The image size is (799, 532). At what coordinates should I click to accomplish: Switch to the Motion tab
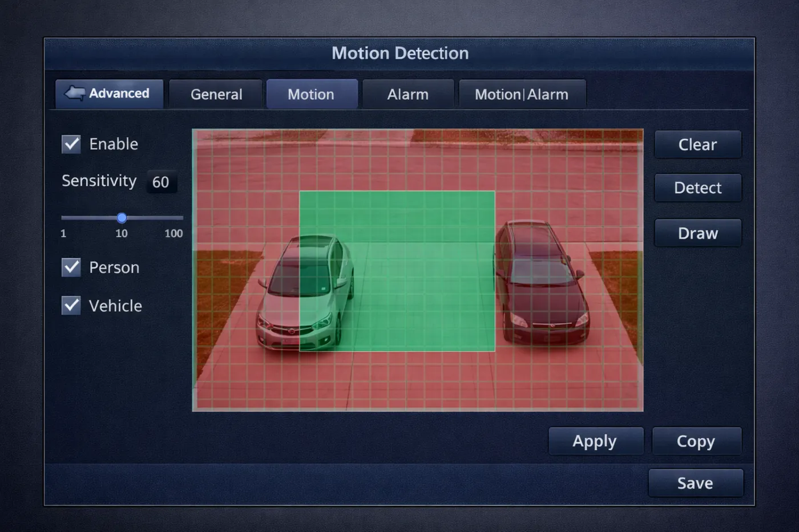tap(311, 94)
